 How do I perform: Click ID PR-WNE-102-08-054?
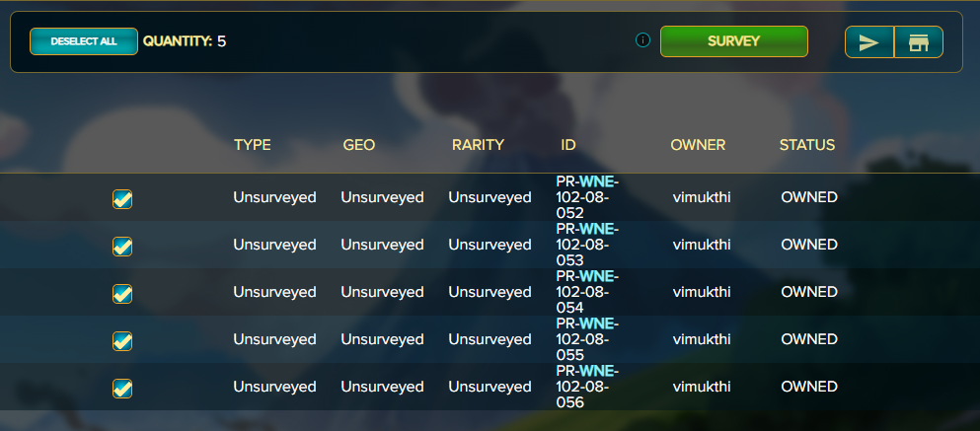(x=587, y=292)
